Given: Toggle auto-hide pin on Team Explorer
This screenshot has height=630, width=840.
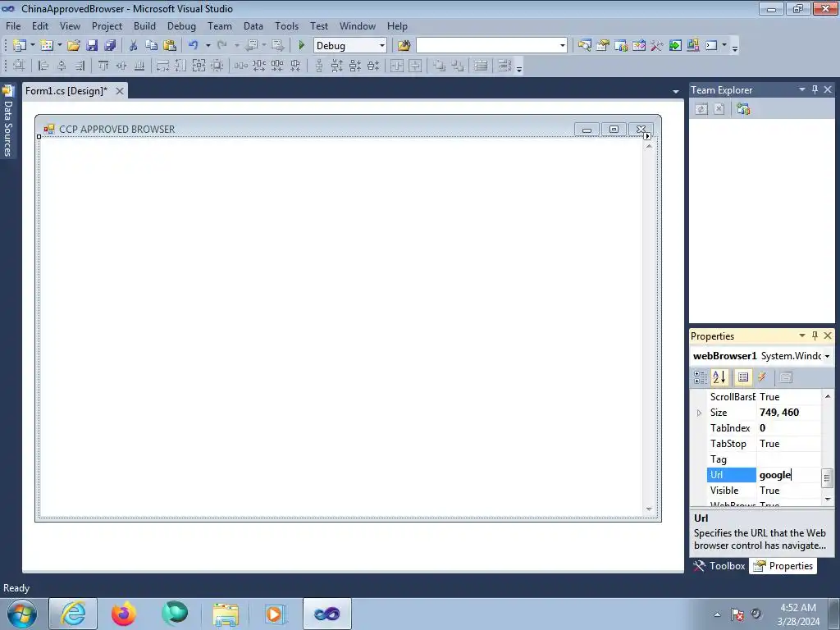Looking at the screenshot, I should (x=815, y=89).
